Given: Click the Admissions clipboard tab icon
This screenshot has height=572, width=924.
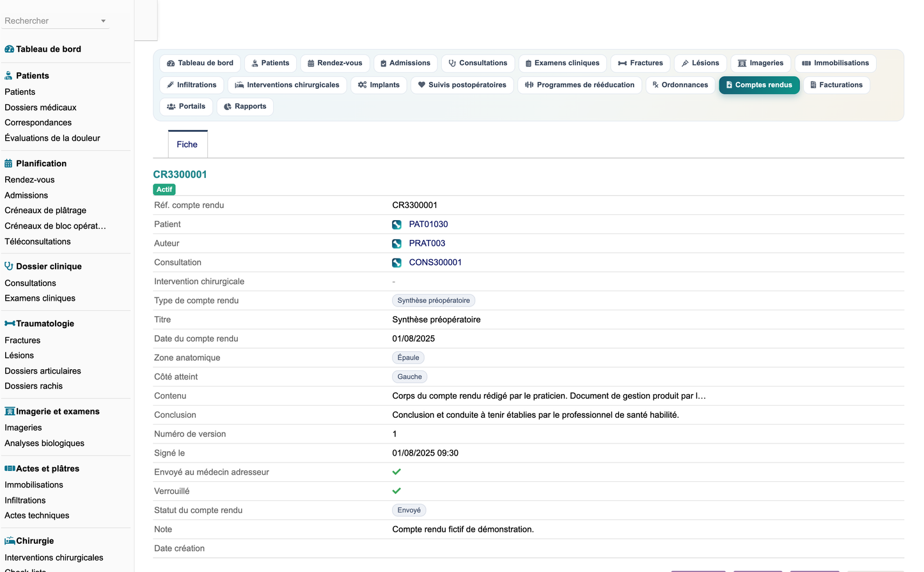Looking at the screenshot, I should coord(384,63).
